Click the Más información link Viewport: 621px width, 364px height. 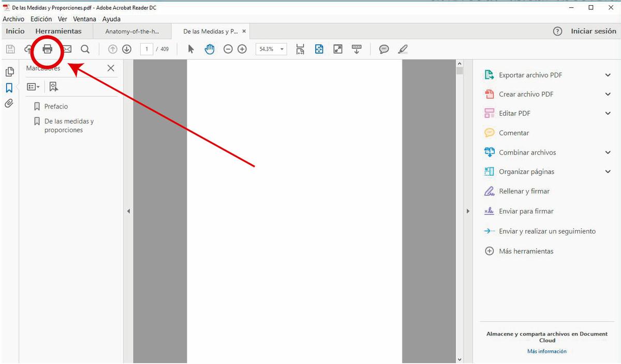[546, 352]
